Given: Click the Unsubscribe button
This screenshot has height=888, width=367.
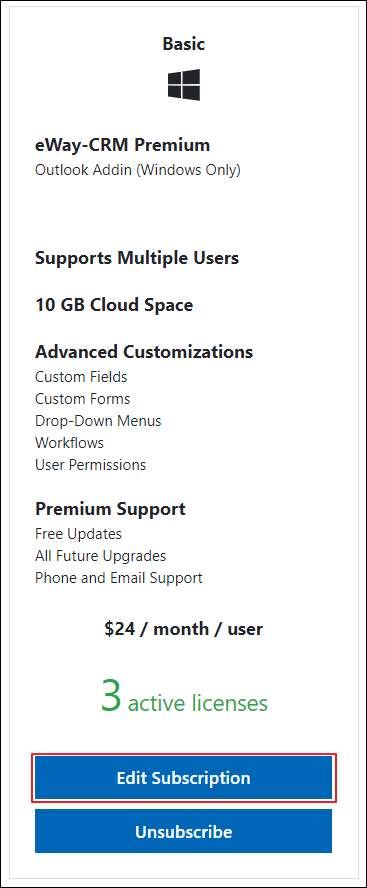Looking at the screenshot, I should click(x=184, y=831).
